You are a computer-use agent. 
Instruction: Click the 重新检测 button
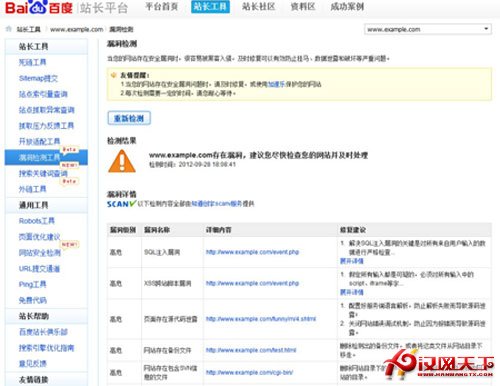(x=129, y=118)
